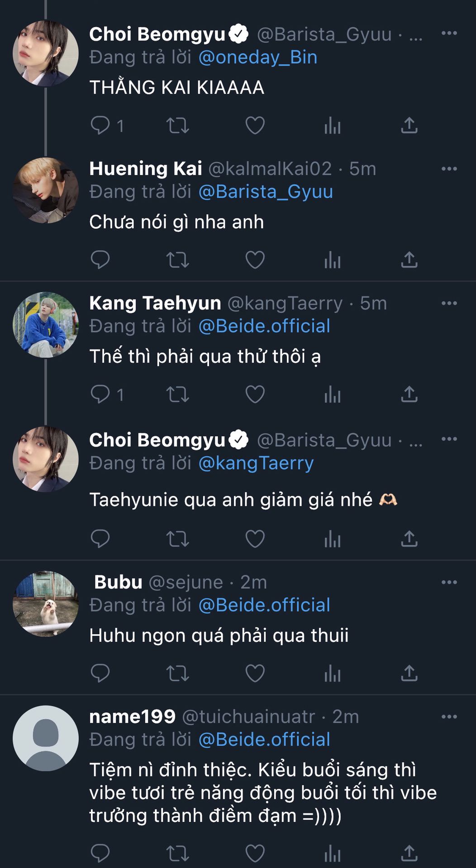The height and width of the screenshot is (868, 476).
Task: Share Huening Kai's tweet
Action: [x=409, y=259]
